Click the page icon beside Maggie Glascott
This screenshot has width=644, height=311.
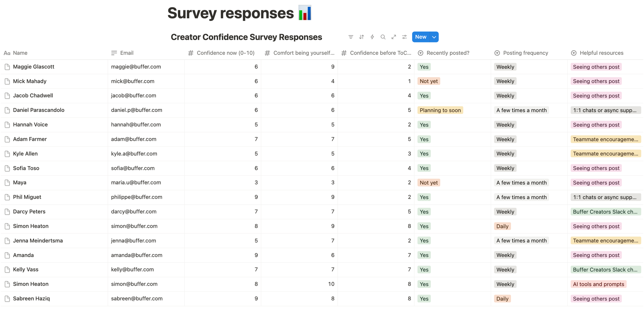point(7,67)
